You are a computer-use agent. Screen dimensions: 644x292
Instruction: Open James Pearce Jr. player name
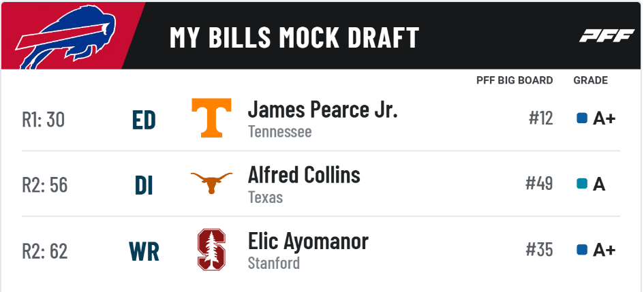click(323, 110)
